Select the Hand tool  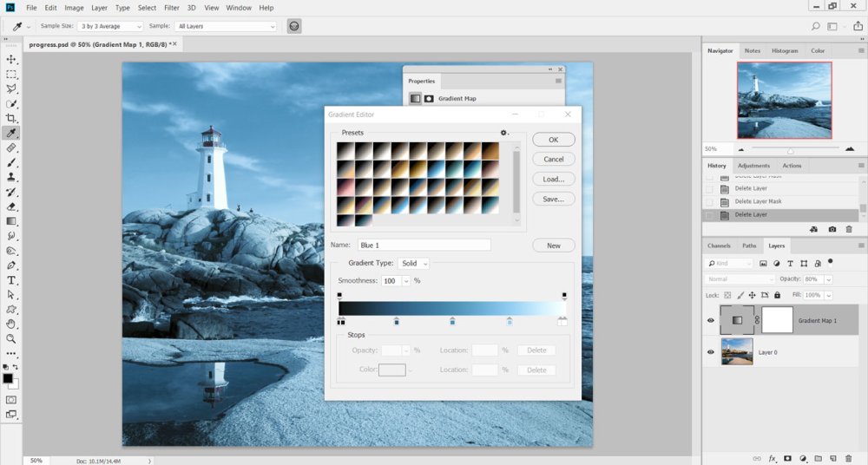coord(11,324)
